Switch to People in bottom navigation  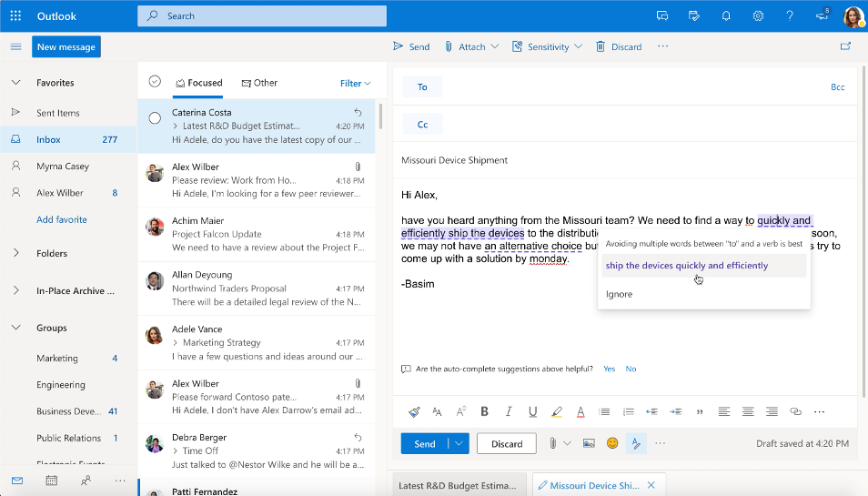click(x=86, y=481)
